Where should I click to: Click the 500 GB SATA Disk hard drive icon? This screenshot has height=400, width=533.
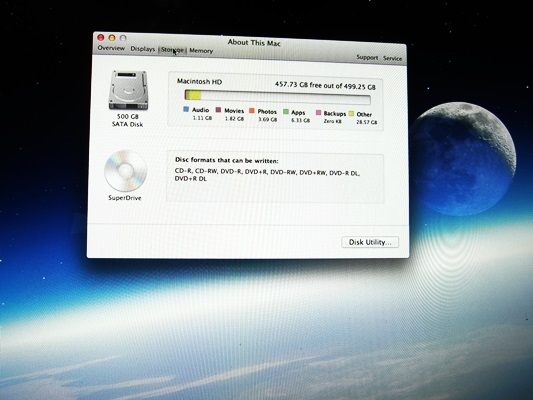128,90
